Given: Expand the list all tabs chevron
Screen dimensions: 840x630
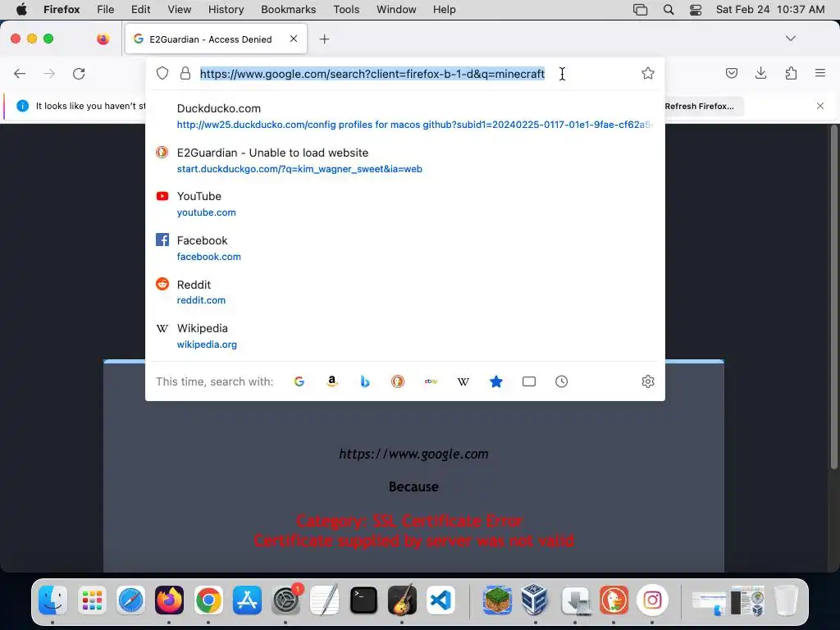Looking at the screenshot, I should click(x=790, y=39).
